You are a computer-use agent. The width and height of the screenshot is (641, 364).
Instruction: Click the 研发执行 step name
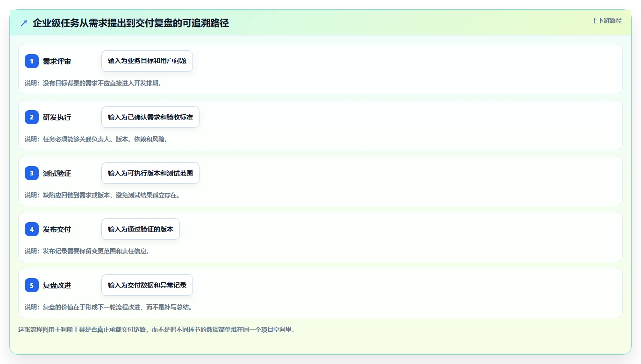coord(57,118)
